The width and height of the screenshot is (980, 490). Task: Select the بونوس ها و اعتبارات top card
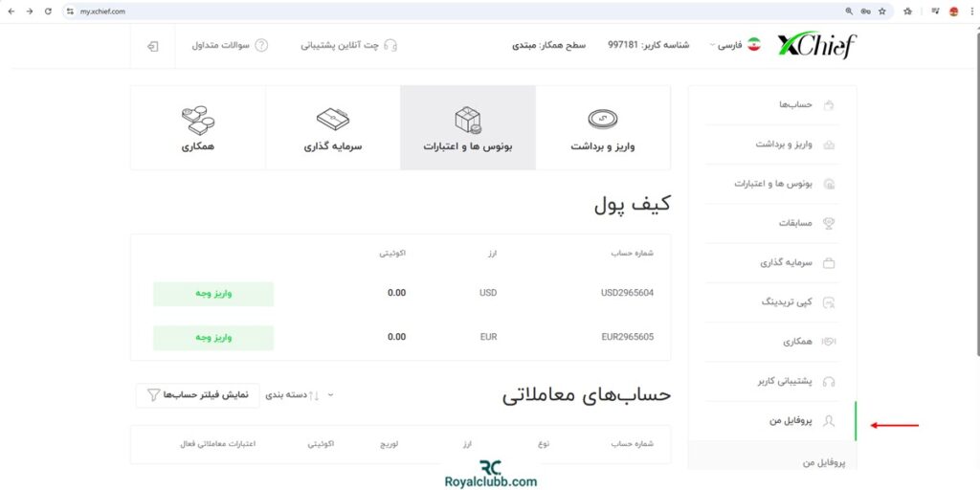click(x=467, y=127)
